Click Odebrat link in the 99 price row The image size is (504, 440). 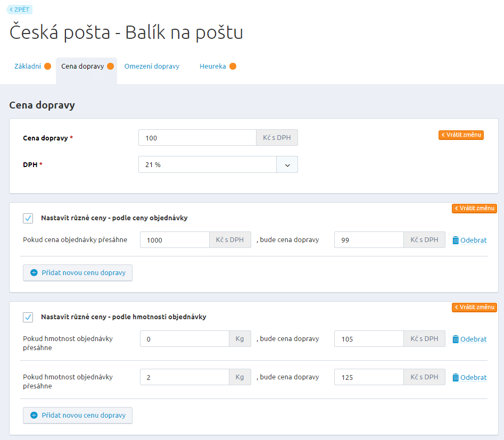[x=474, y=240]
